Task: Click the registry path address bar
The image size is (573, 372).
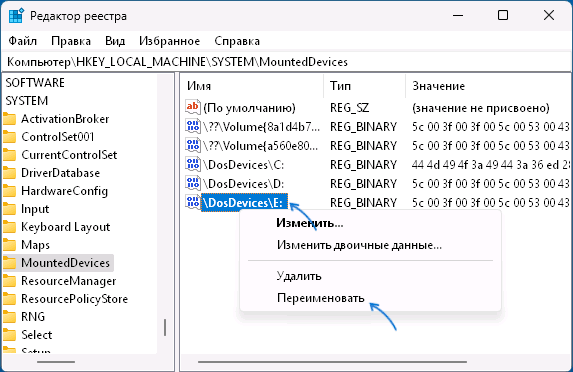Action: [x=286, y=62]
